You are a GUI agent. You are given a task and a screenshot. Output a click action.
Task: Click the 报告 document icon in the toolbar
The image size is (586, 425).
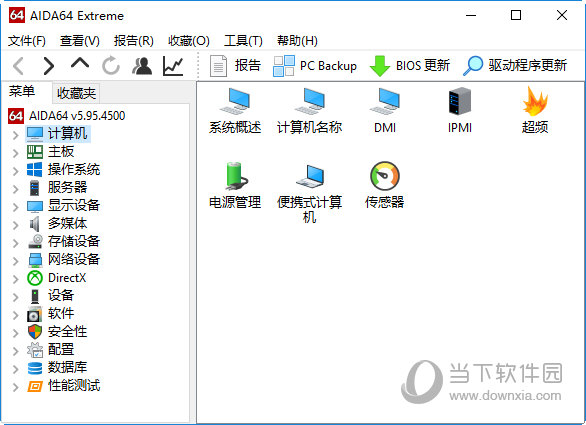(218, 66)
